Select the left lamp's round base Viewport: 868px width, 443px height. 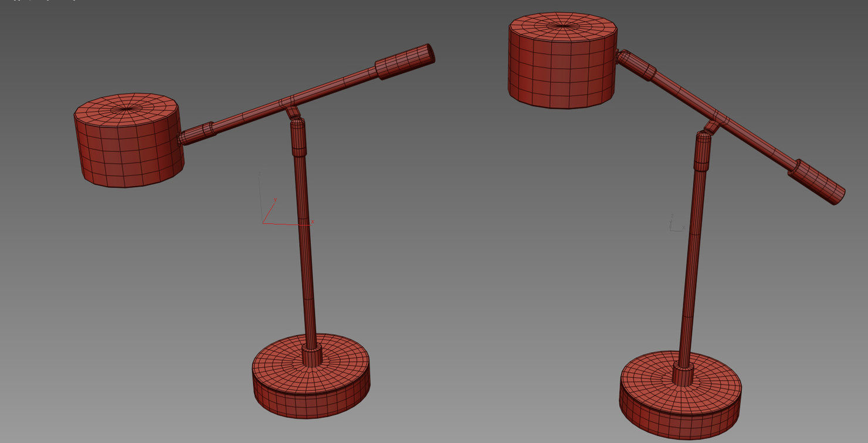point(311,377)
